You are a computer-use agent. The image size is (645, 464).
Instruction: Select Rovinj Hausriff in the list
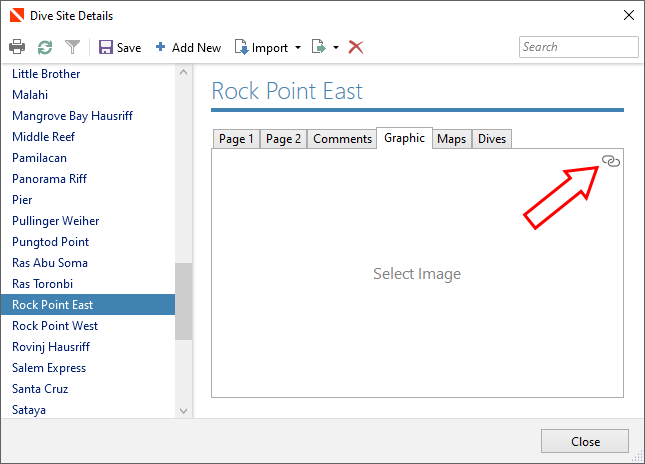[x=88, y=346]
